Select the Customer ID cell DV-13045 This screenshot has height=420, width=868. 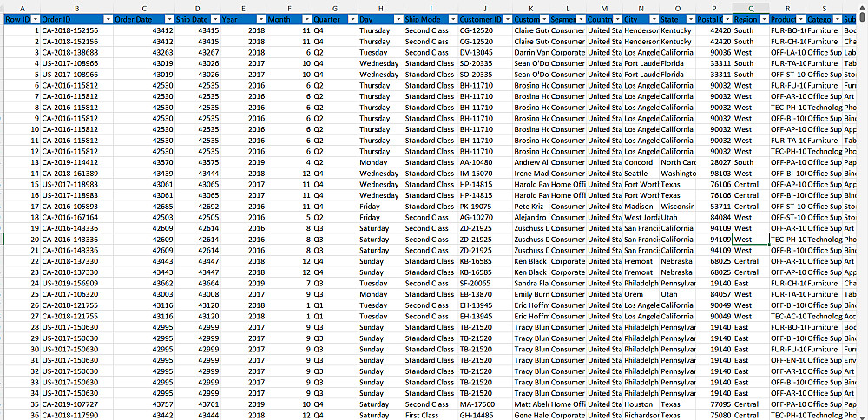pyautogui.click(x=484, y=52)
